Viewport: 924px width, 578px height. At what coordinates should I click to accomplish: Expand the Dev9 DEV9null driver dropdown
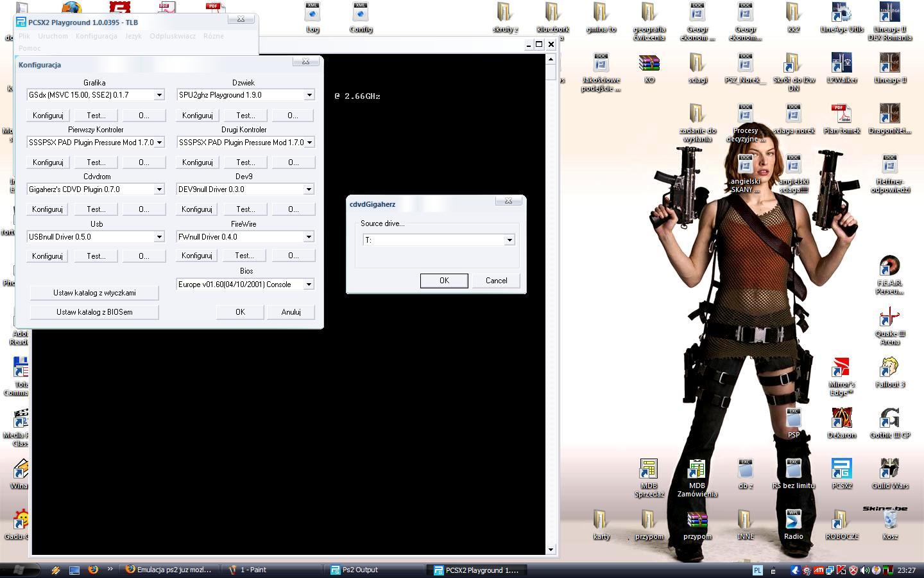(x=309, y=189)
